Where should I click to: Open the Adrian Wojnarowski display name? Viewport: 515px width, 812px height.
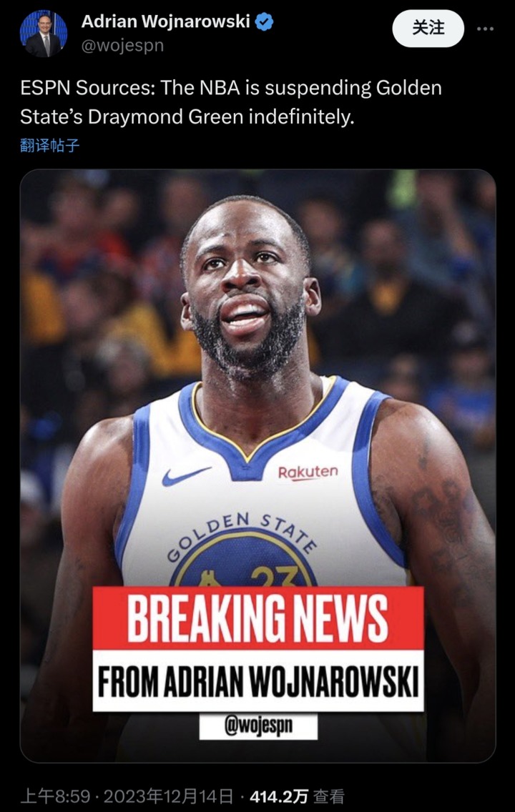point(166,21)
